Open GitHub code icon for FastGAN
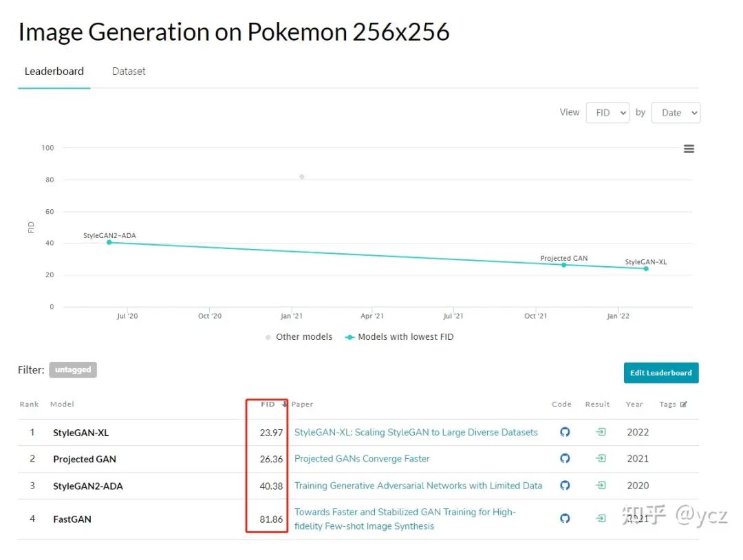 (x=564, y=519)
